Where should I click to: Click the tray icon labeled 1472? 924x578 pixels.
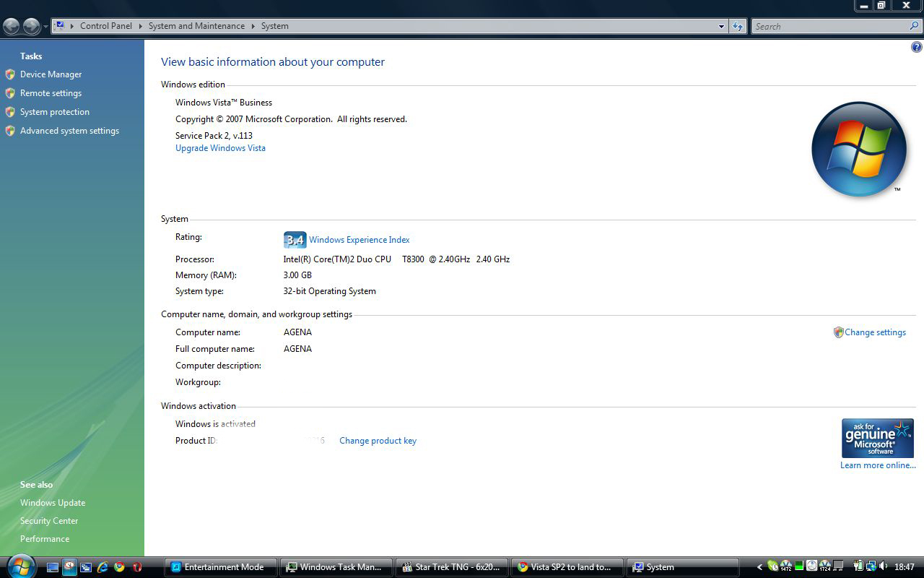(786, 566)
